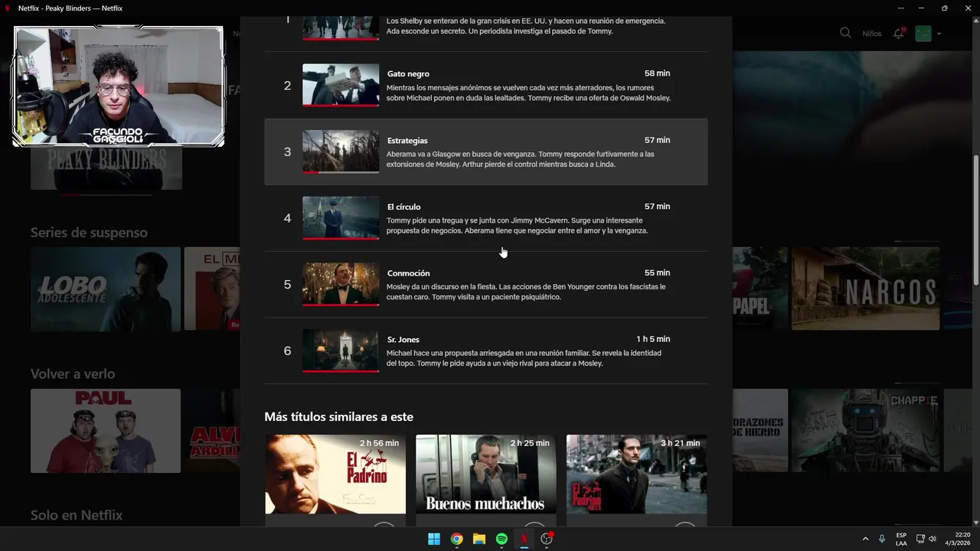Click the 'Más títulos similares a este' heading
The height and width of the screenshot is (551, 980).
click(338, 417)
